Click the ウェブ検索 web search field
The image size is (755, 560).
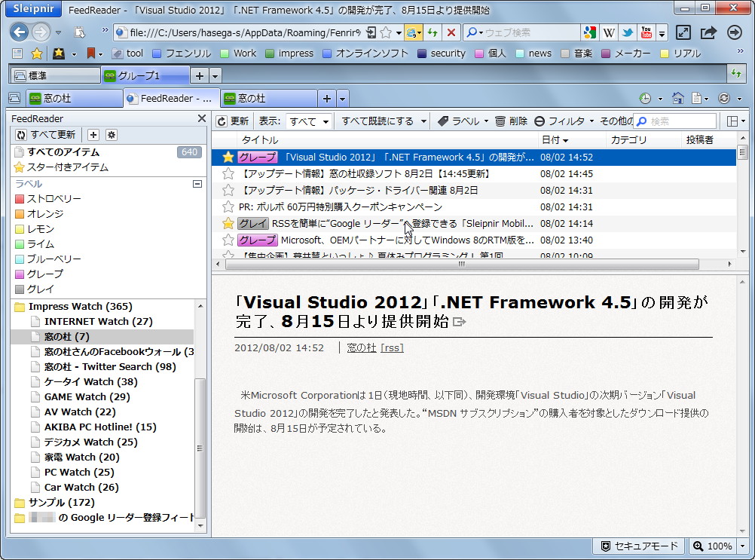point(522,32)
